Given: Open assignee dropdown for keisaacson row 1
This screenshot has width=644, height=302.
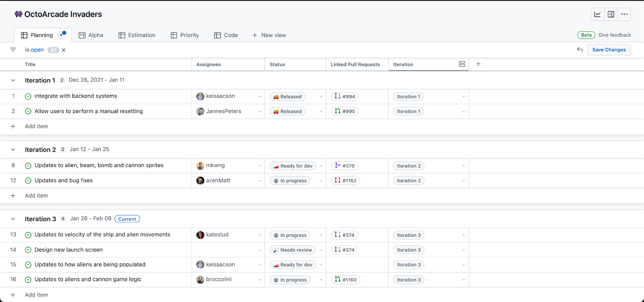Looking at the screenshot, I should (x=260, y=97).
